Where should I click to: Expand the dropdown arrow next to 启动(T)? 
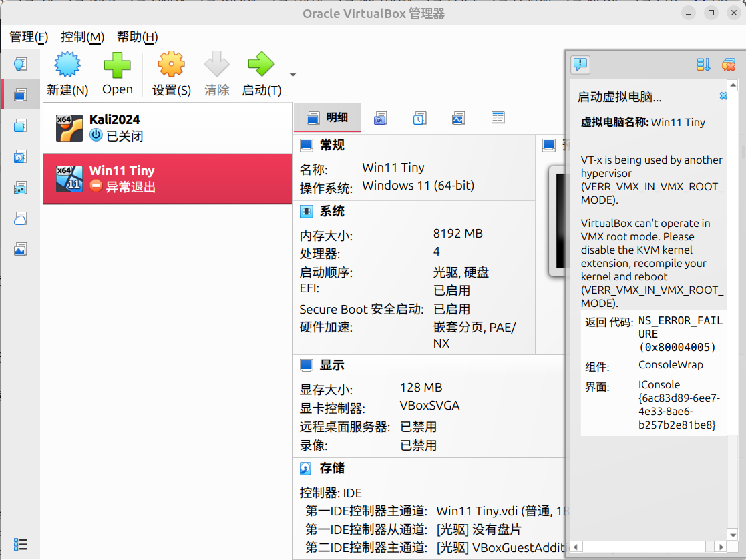pyautogui.click(x=293, y=75)
